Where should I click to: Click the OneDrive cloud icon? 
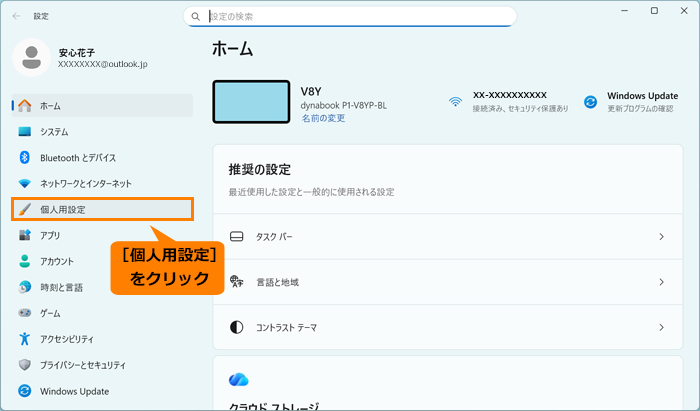point(238,380)
